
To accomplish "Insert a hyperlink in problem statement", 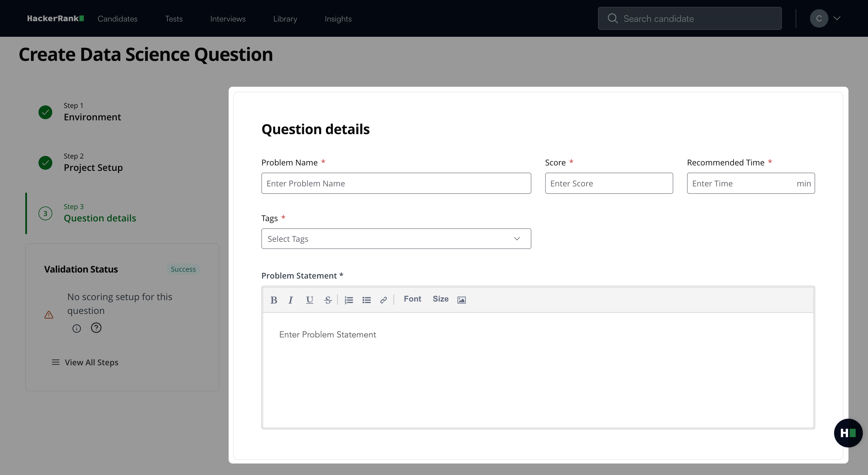I will tap(383, 300).
